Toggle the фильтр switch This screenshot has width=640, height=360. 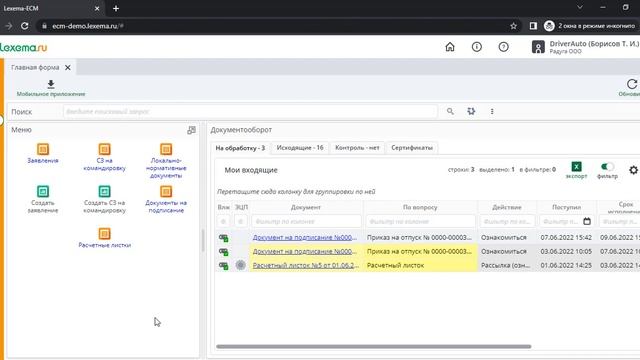click(x=607, y=167)
